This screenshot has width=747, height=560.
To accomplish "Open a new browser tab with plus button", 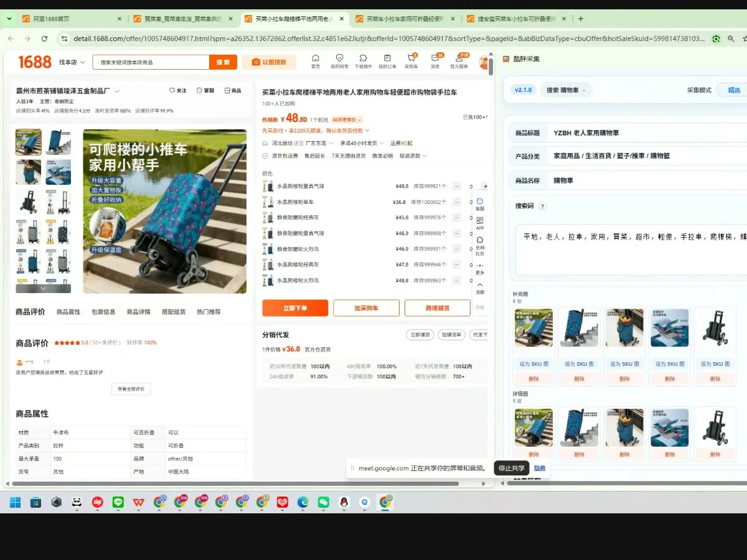I will tap(581, 19).
